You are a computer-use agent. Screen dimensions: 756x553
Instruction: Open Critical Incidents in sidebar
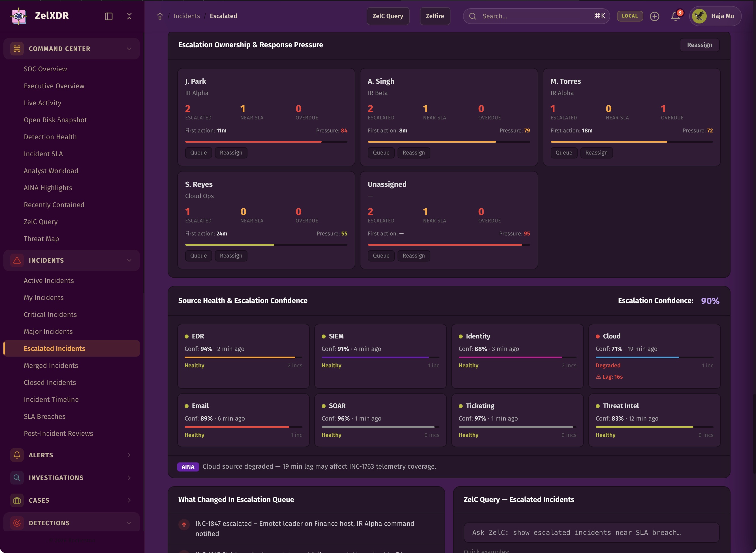coord(50,314)
